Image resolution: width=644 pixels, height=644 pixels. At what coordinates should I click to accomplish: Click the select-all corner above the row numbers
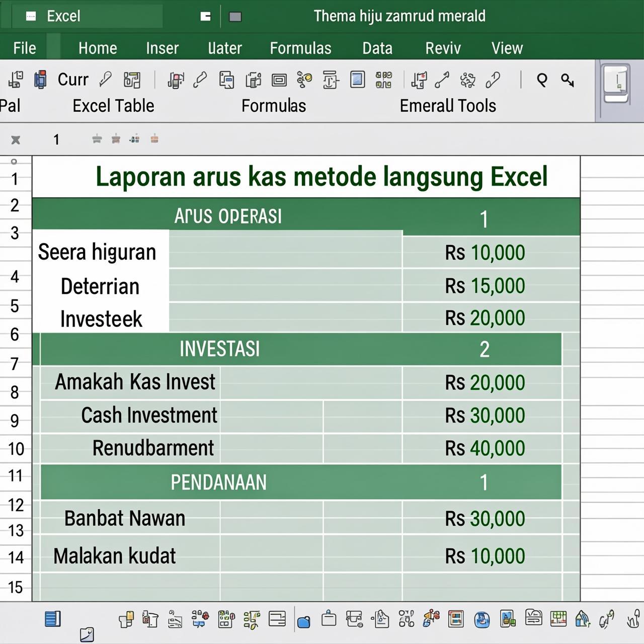14,162
